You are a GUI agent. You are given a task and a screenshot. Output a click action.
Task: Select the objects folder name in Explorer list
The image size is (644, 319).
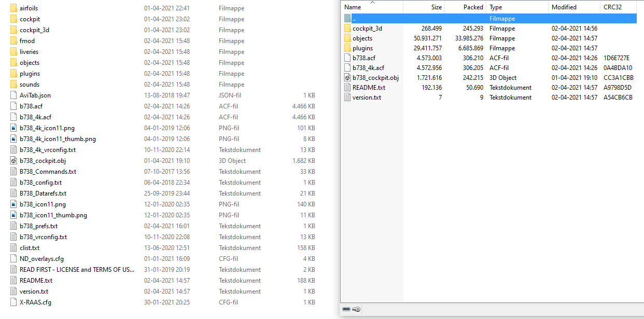point(30,63)
